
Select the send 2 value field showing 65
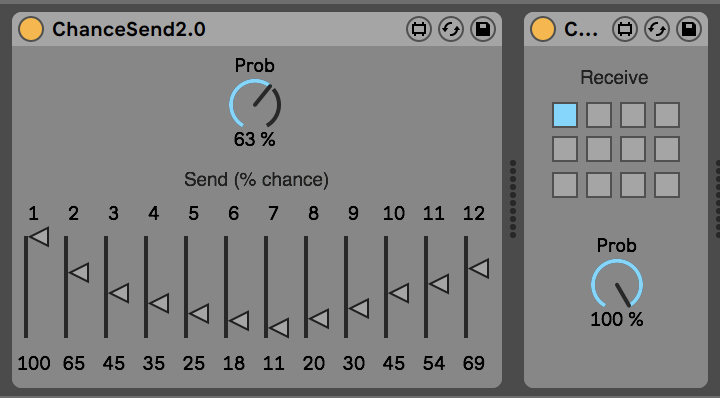pyautogui.click(x=73, y=363)
